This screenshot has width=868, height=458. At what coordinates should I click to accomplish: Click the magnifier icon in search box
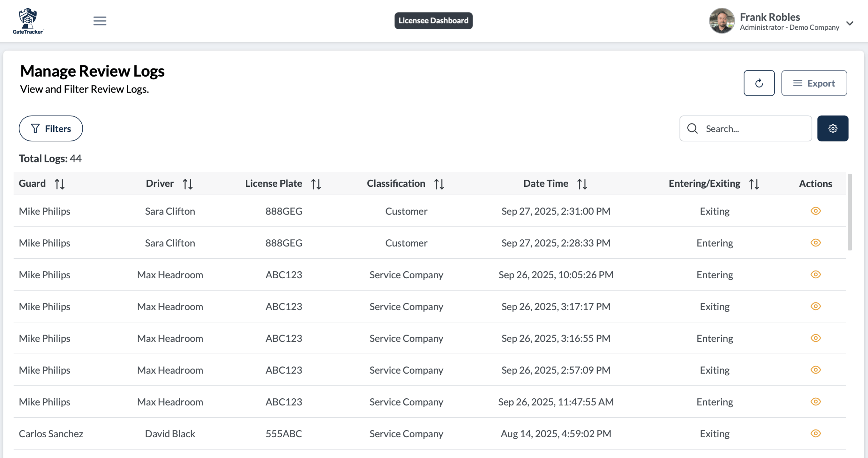pos(692,128)
